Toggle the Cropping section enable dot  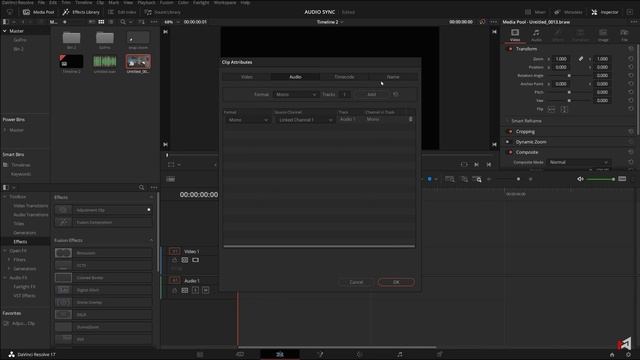pos(510,131)
